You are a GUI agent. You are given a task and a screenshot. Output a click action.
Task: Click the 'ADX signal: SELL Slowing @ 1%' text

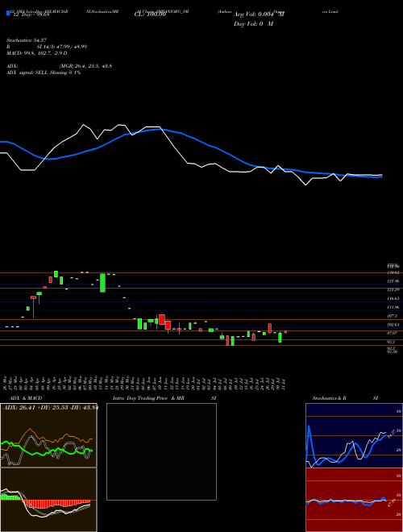pyautogui.click(x=44, y=73)
